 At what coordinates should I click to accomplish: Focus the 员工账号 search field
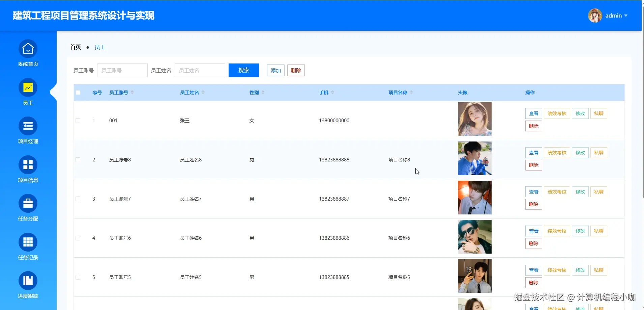122,70
